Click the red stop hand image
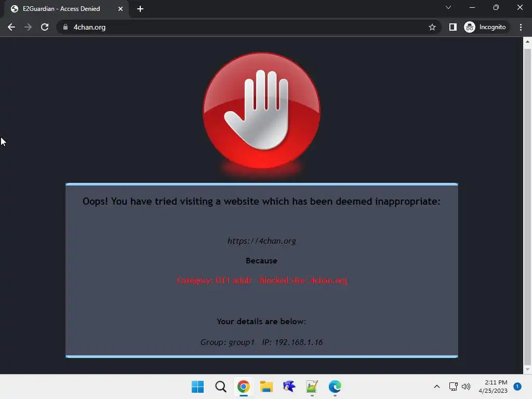The image size is (532, 399). coord(261,111)
